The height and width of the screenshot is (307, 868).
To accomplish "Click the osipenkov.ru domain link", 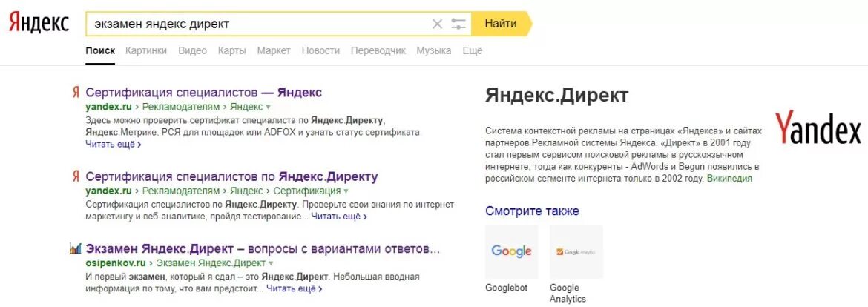I will pyautogui.click(x=115, y=263).
